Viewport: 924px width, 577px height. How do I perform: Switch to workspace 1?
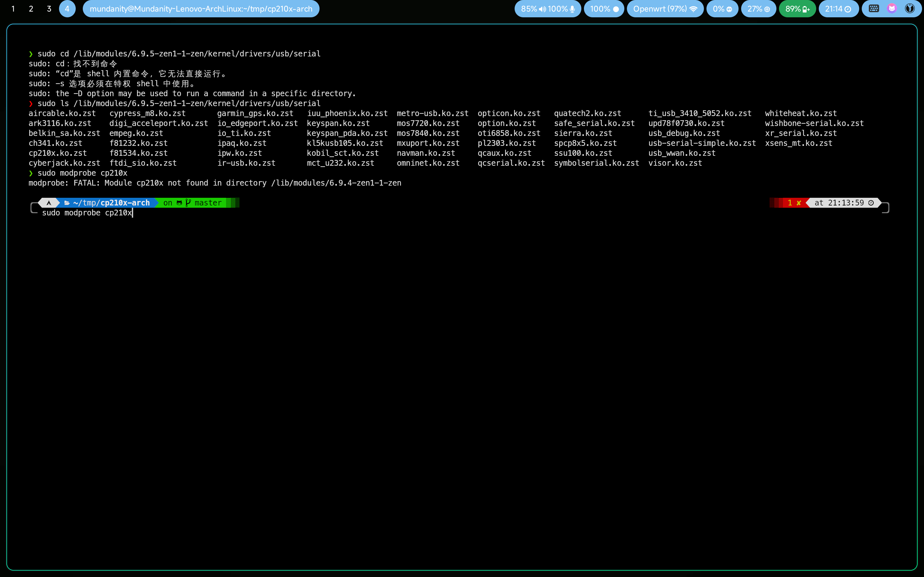[x=13, y=9]
